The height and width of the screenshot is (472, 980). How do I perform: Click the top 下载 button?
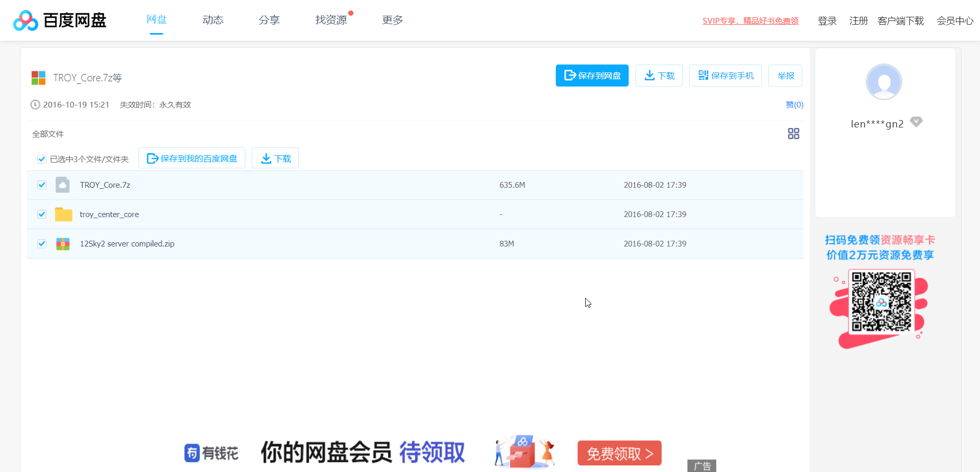click(659, 76)
